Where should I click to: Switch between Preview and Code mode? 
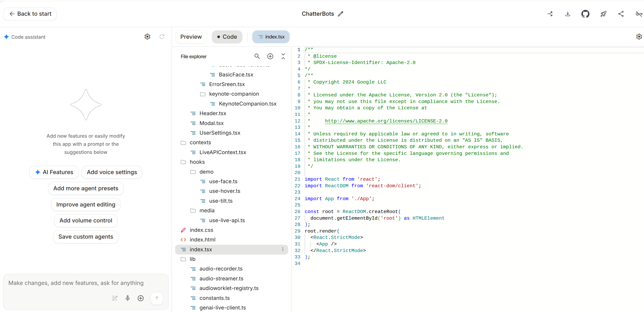pos(227,37)
